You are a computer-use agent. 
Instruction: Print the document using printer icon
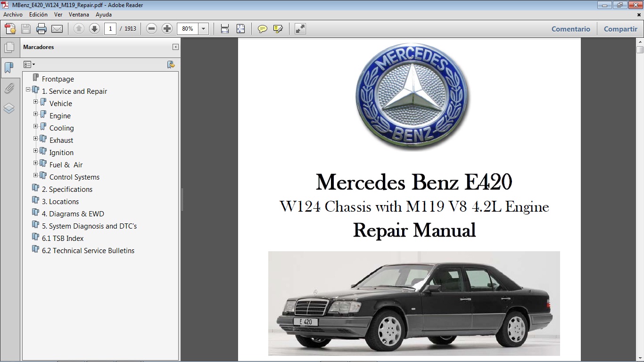pyautogui.click(x=41, y=29)
